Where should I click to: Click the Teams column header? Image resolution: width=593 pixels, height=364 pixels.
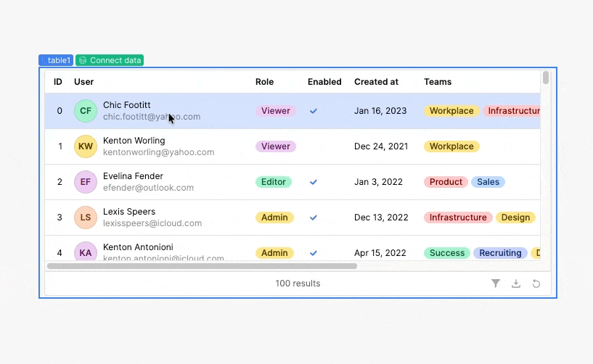438,82
